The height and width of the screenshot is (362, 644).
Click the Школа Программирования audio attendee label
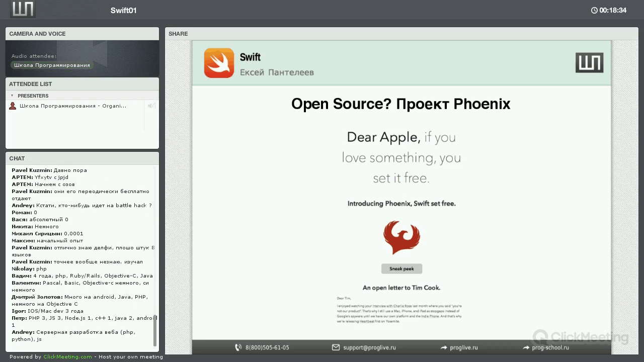pyautogui.click(x=52, y=65)
